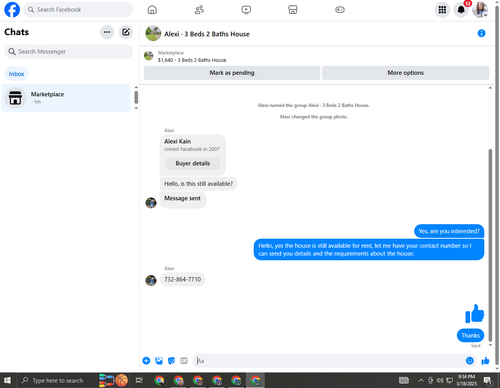Image resolution: width=500 pixels, height=388 pixels.
Task: Send a thumbs-up like from composer
Action: point(485,361)
